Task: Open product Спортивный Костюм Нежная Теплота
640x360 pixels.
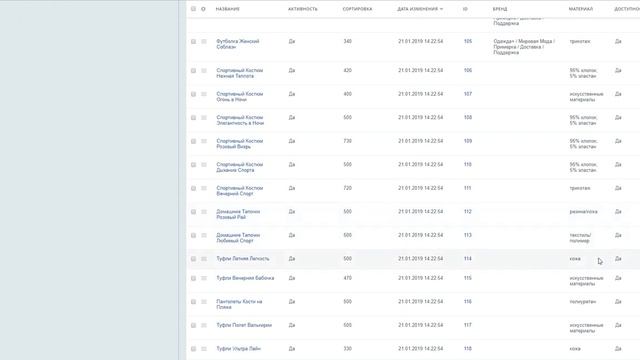Action: [240, 73]
